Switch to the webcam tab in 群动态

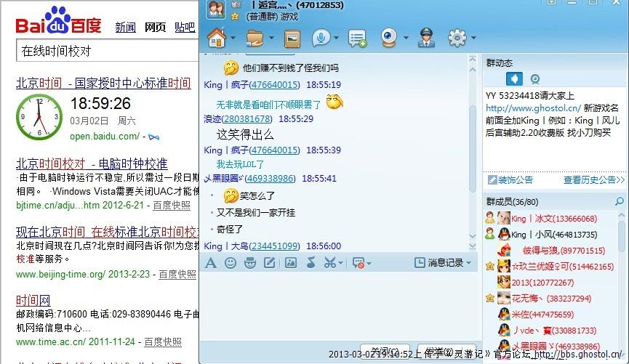coord(535,78)
